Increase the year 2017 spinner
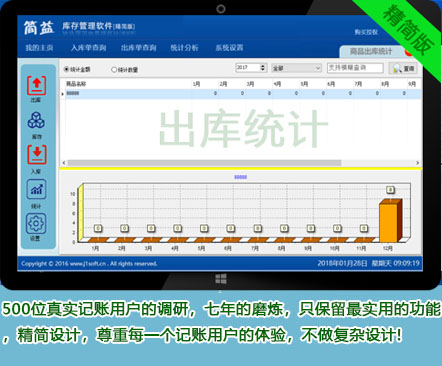 pyautogui.click(x=263, y=66)
